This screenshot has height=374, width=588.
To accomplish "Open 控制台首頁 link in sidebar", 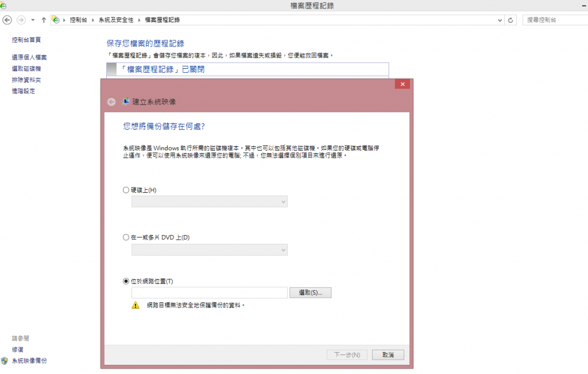I will (26, 40).
